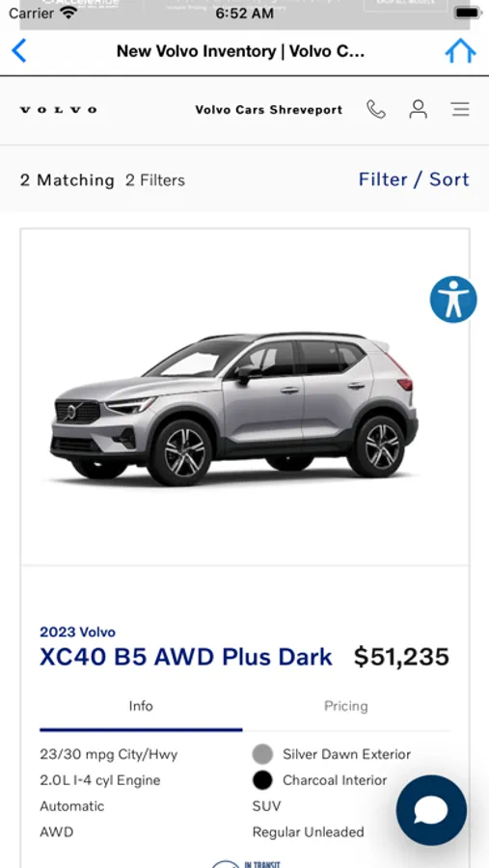Image resolution: width=489 pixels, height=868 pixels.
Task: Switch to the Pricing tab
Action: (346, 706)
